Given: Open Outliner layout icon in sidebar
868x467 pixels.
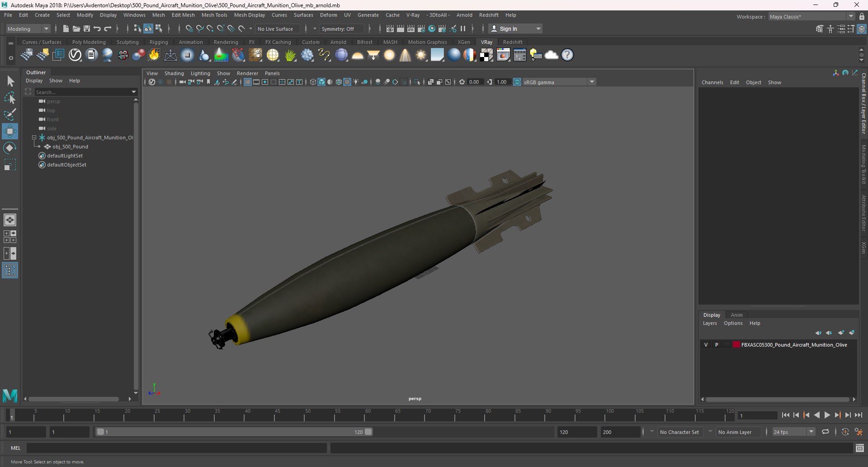Looking at the screenshot, I should [x=10, y=270].
